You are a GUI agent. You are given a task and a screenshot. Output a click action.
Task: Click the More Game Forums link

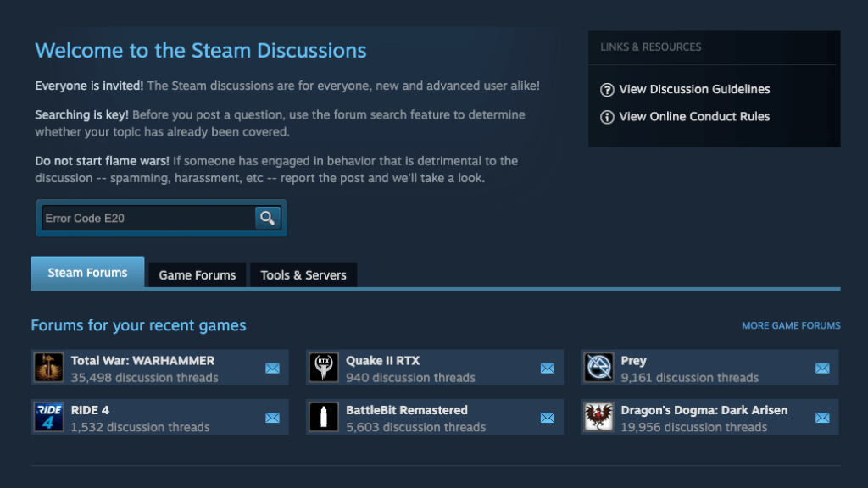(791, 325)
